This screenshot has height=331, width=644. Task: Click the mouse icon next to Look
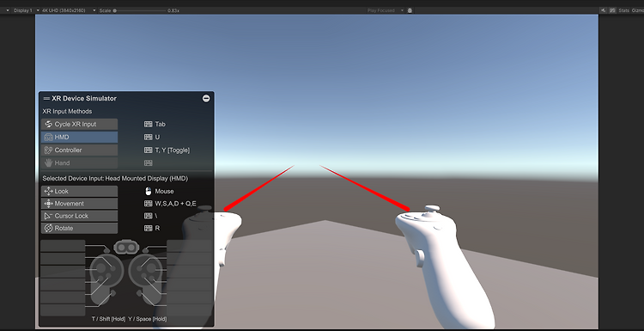149,191
